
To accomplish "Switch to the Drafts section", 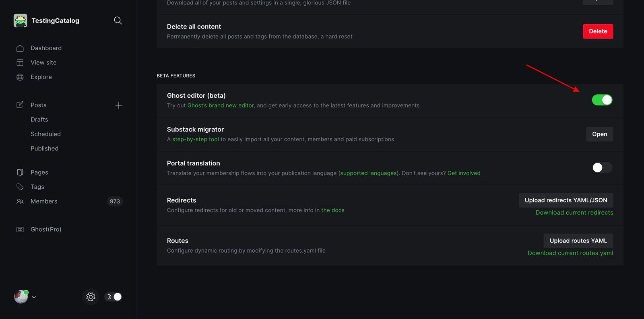I will pos(39,119).
